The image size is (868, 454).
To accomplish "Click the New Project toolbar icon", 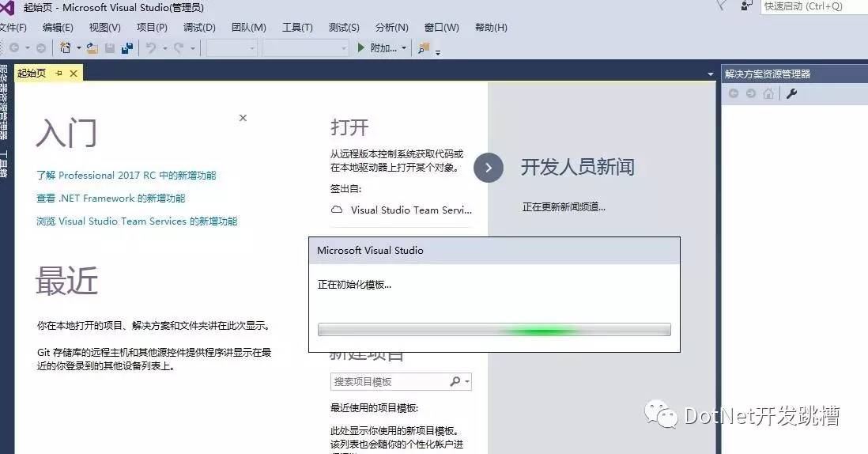I will pyautogui.click(x=66, y=48).
